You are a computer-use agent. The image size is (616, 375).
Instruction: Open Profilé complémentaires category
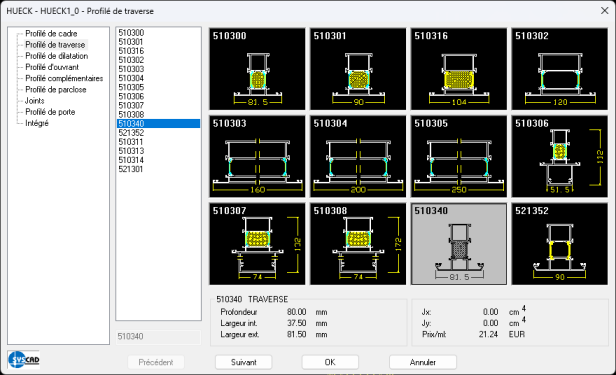(x=64, y=78)
